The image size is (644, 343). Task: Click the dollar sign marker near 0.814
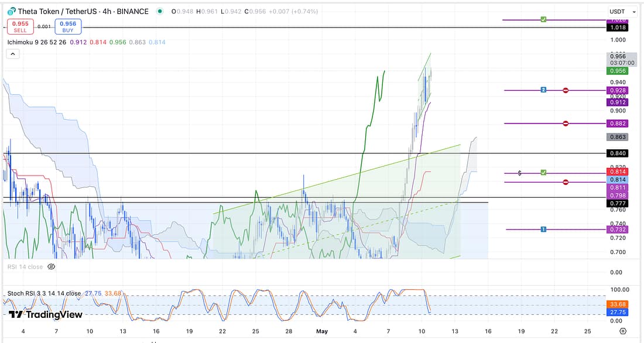click(520, 173)
